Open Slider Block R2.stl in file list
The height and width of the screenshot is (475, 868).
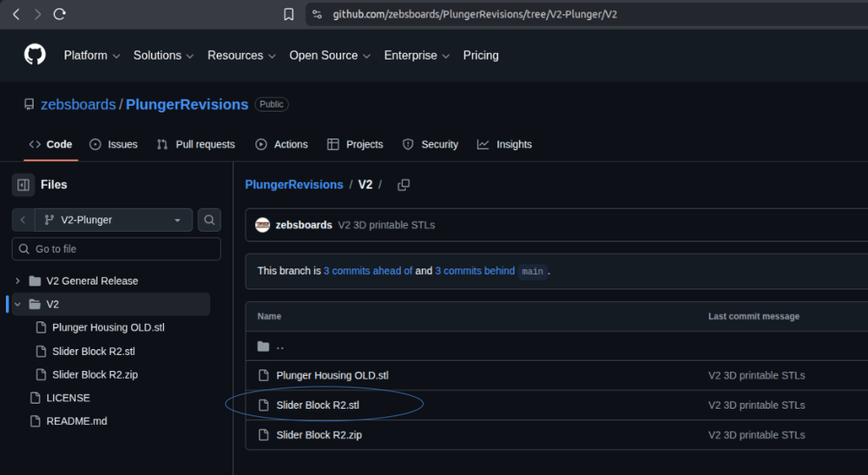coord(318,406)
